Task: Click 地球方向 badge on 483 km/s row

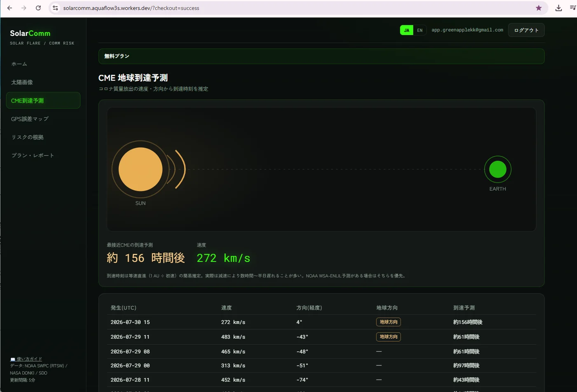Action: pyautogui.click(x=388, y=337)
